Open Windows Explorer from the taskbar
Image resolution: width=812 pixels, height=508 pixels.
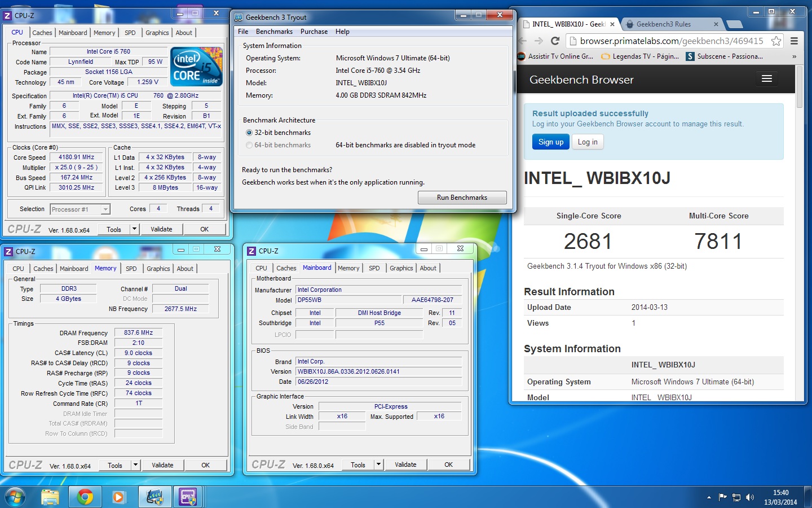[x=50, y=497]
